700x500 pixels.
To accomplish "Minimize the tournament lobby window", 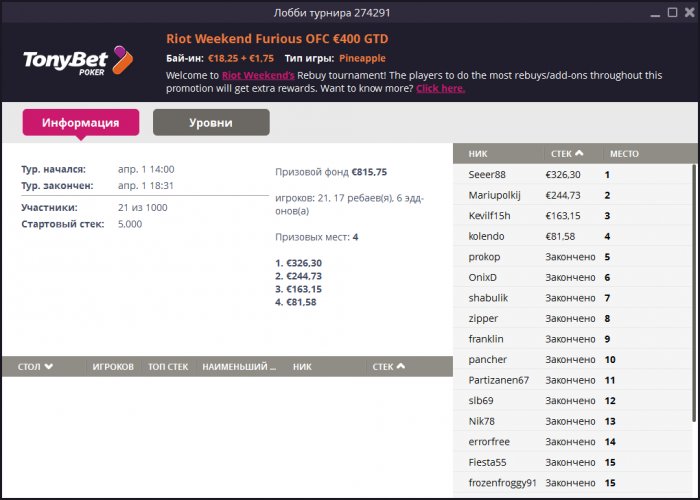I will (651, 13).
